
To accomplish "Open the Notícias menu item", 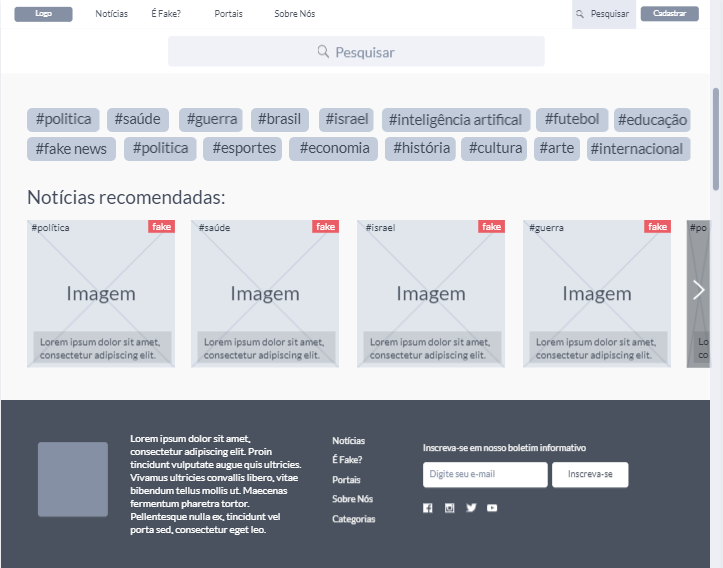I will pyautogui.click(x=111, y=14).
